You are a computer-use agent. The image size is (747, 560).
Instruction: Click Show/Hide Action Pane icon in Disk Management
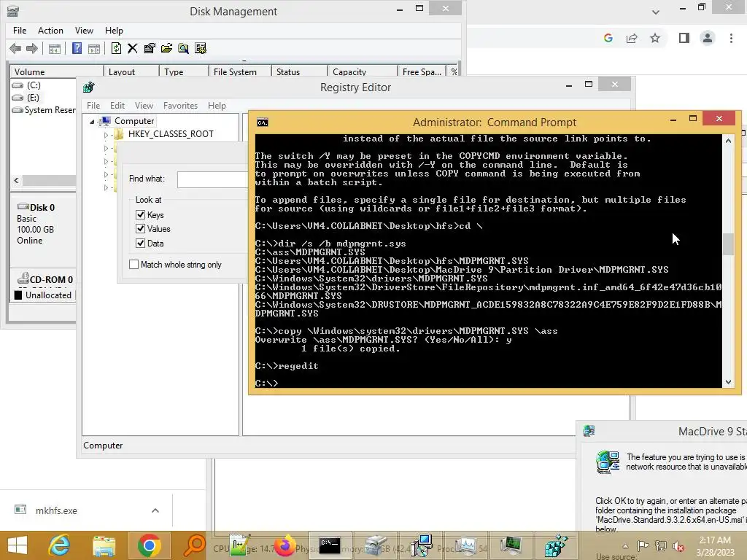point(94,49)
